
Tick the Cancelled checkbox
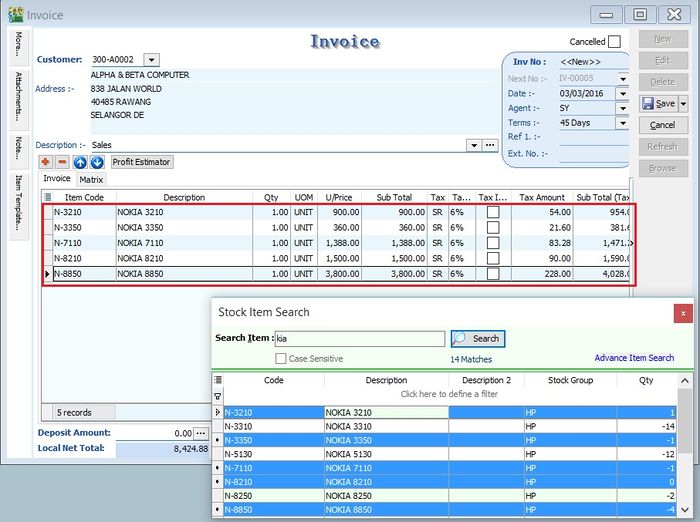point(614,42)
